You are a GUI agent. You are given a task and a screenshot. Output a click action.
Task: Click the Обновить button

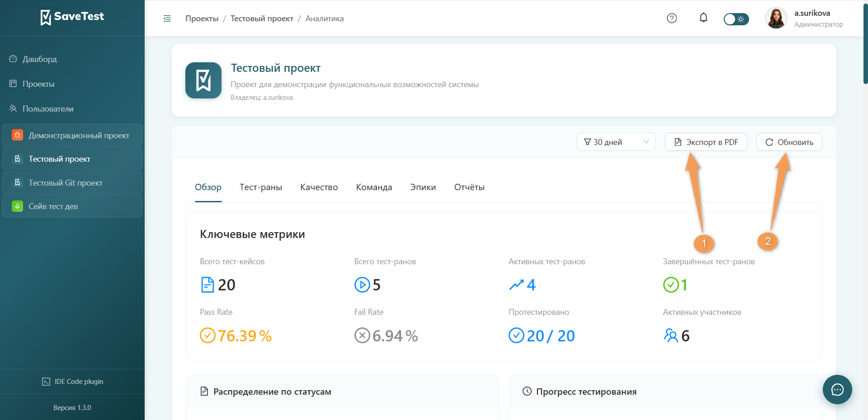[x=789, y=142]
